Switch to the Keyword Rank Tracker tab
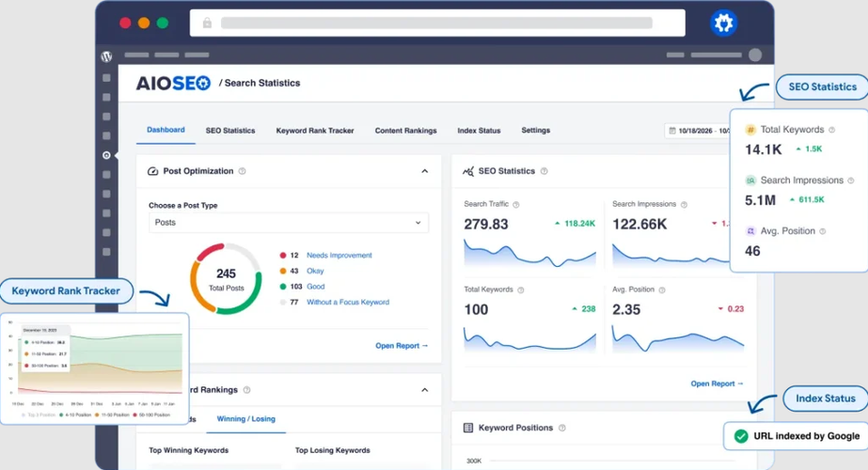The image size is (868, 470). point(314,131)
